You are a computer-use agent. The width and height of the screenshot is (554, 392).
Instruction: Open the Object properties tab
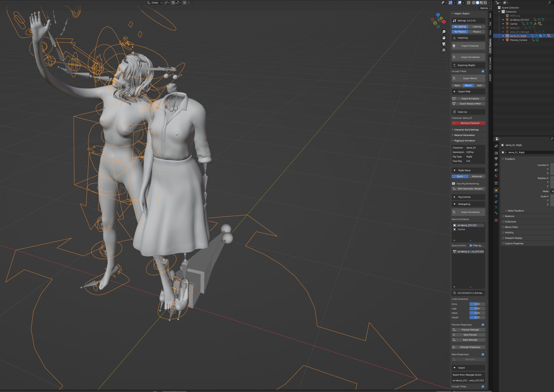(x=496, y=190)
